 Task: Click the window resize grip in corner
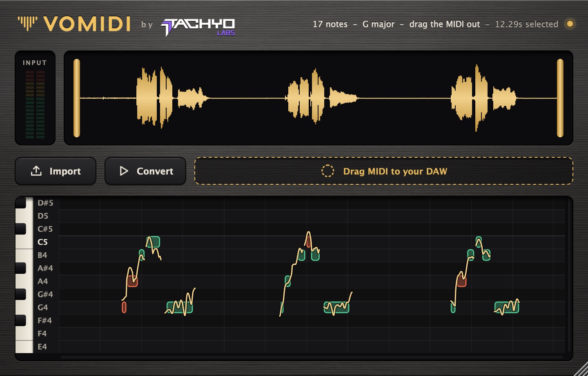coord(581,369)
